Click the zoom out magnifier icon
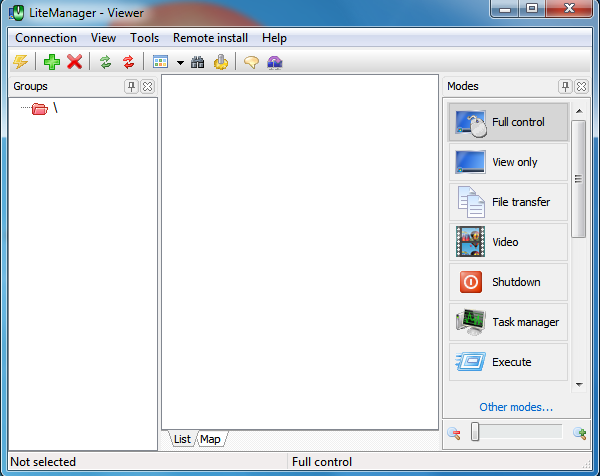The image size is (600, 476). click(x=453, y=433)
